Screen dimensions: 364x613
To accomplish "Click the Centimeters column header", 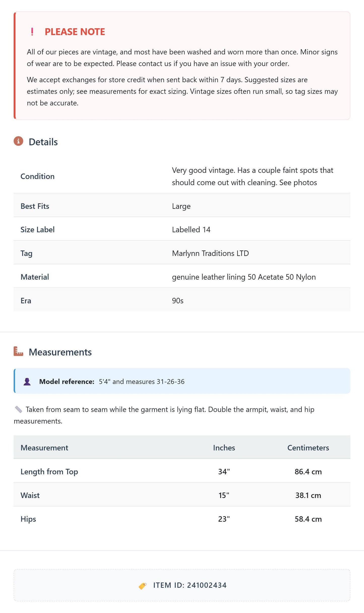I will 308,448.
